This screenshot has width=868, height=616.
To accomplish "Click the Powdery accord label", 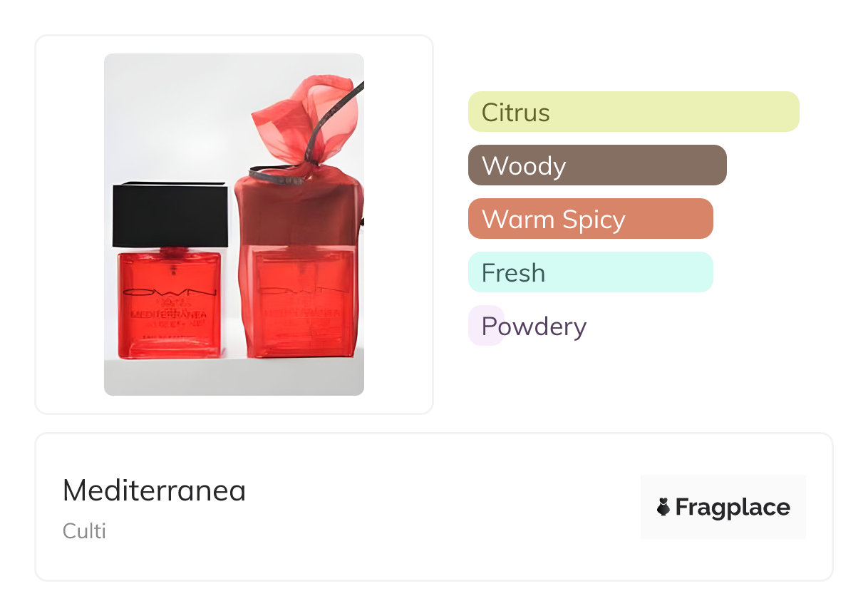I will pyautogui.click(x=534, y=327).
